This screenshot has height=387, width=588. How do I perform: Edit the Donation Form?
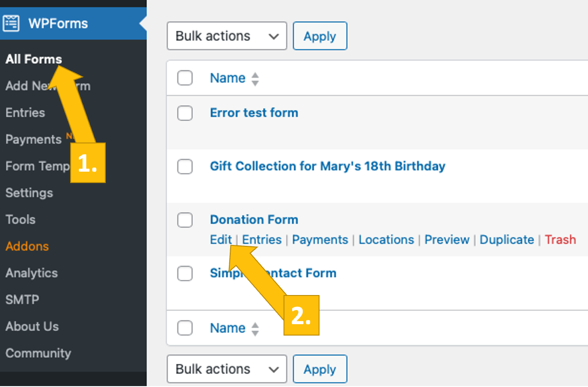tap(221, 240)
